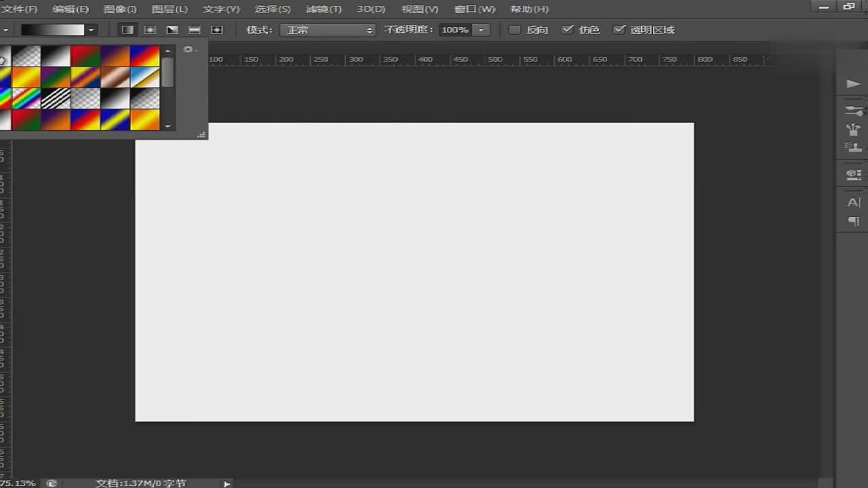Open the 3D(D) menu
The image size is (868, 488).
(x=371, y=9)
